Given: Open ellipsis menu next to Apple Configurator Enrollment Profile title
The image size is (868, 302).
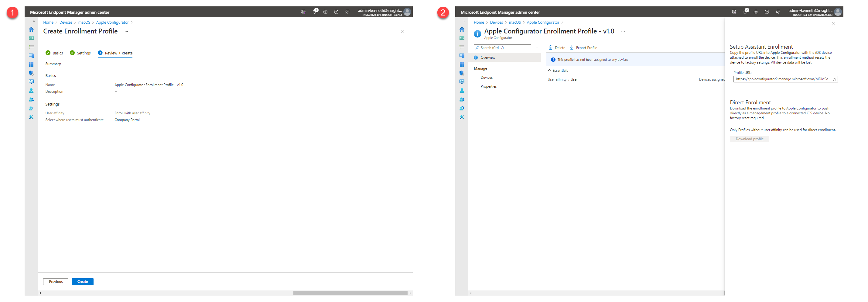Looking at the screenshot, I should click(x=623, y=31).
